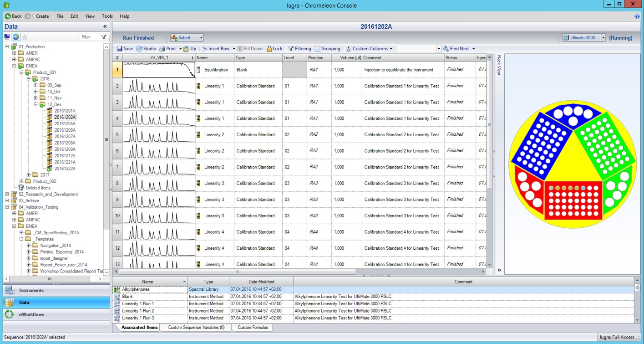Open the help icon at top right
Screen dimensions: 644x344
[x=637, y=16]
